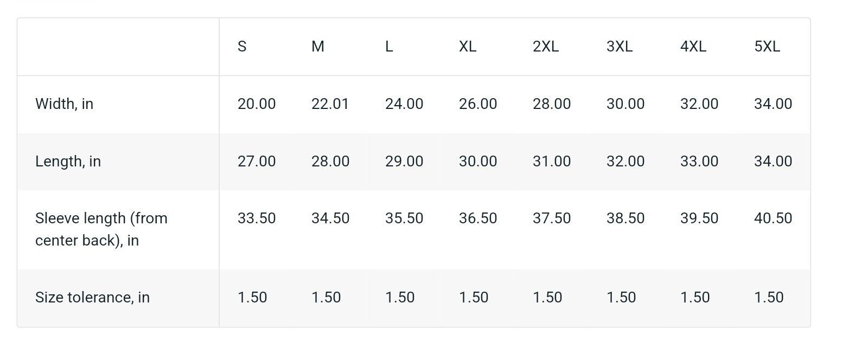Select the 2XL size header
868x348 pixels.
tap(546, 47)
